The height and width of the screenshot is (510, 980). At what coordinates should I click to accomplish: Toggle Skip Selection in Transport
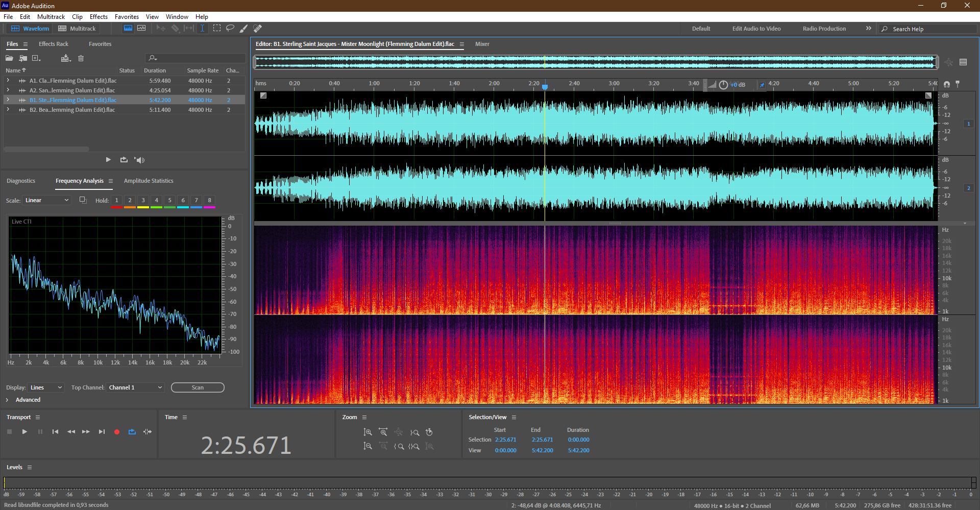coord(148,432)
